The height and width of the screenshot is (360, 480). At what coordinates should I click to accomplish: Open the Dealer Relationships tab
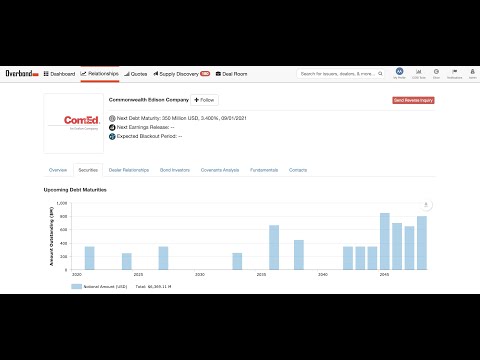[x=129, y=170]
